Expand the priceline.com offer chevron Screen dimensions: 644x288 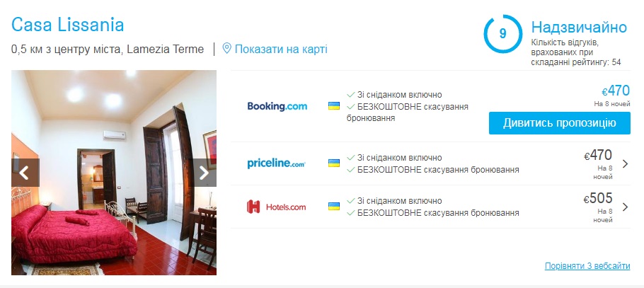click(x=625, y=164)
